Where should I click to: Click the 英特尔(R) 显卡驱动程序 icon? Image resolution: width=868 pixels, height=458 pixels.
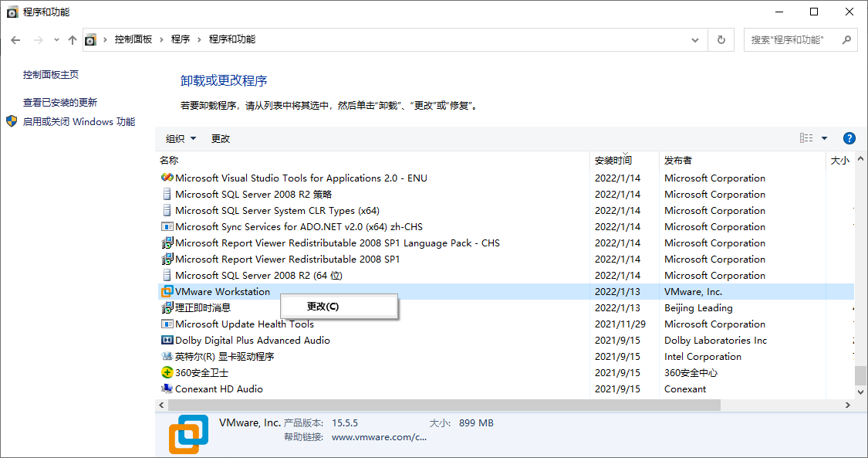pyautogui.click(x=167, y=356)
